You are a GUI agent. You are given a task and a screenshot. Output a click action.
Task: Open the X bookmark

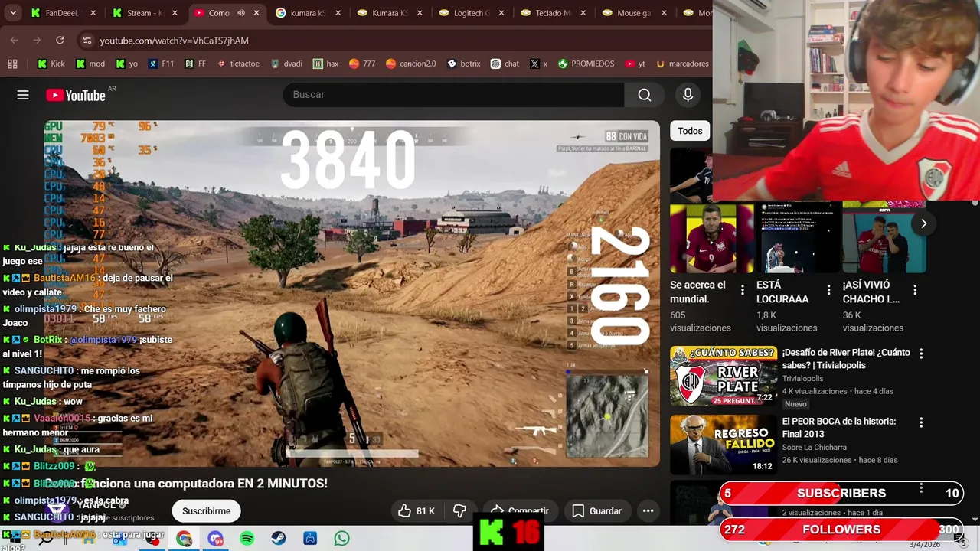(x=538, y=64)
